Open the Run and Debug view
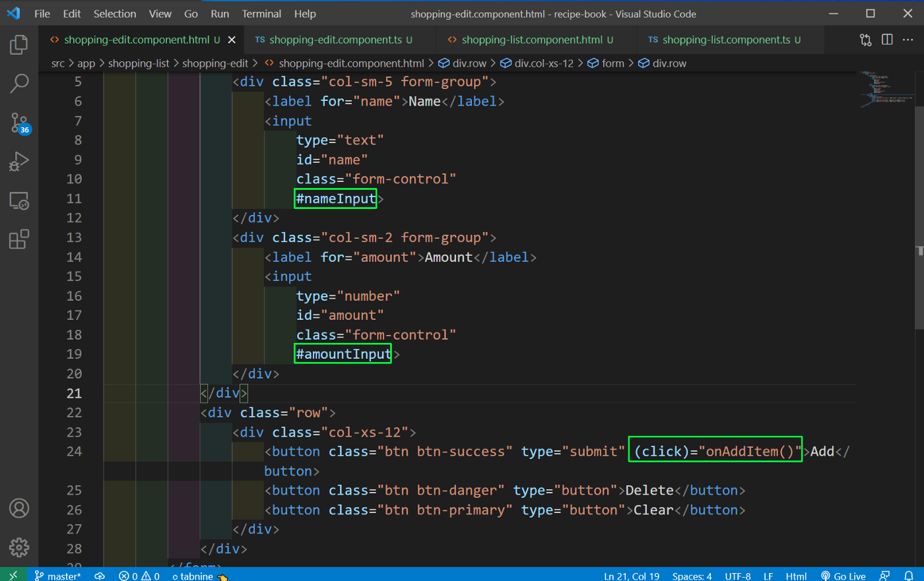This screenshot has width=924, height=581. [x=19, y=162]
